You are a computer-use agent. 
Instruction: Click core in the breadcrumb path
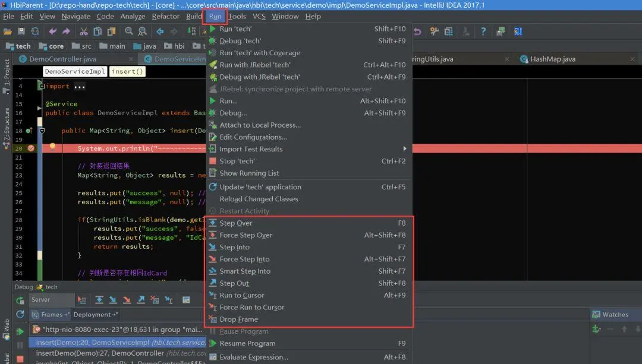click(56, 46)
